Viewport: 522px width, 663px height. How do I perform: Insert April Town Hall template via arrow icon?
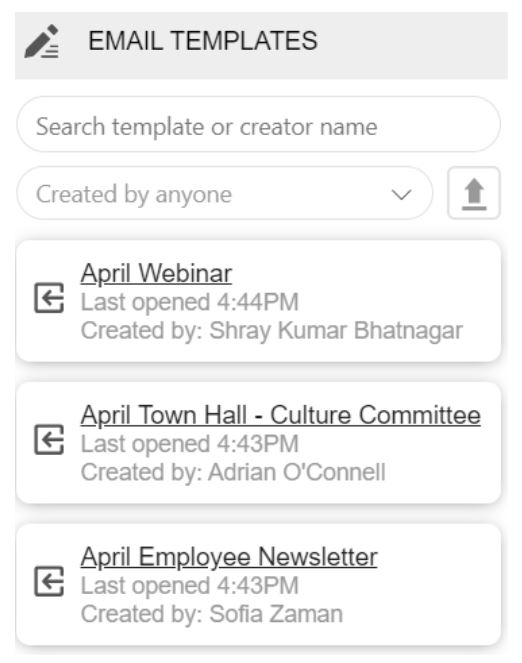click(49, 440)
